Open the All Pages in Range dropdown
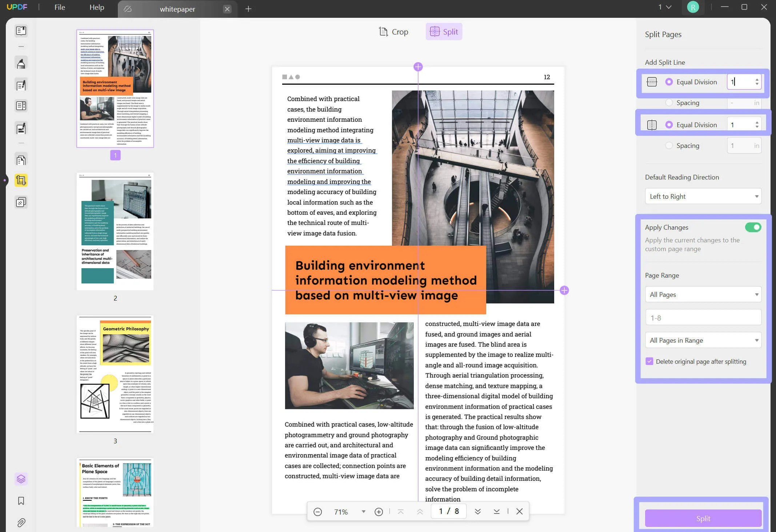The height and width of the screenshot is (532, 776). pos(704,340)
